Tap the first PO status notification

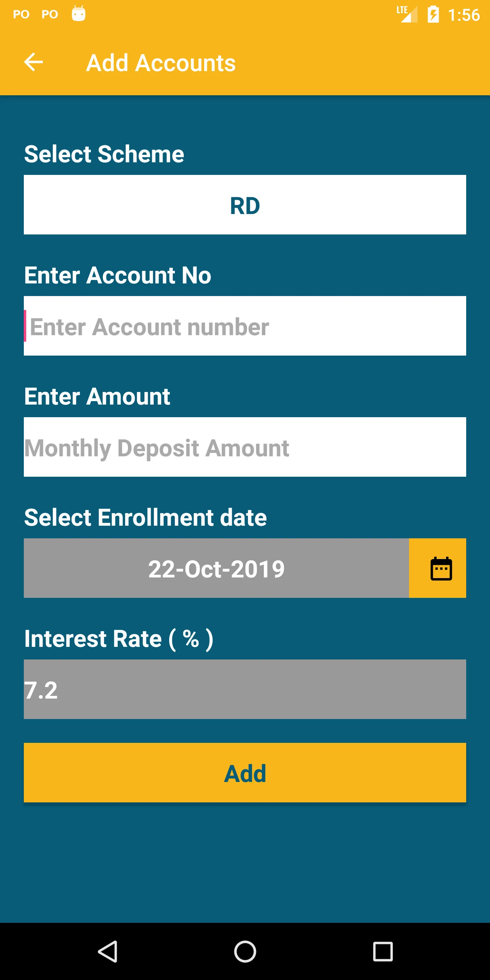click(x=22, y=14)
